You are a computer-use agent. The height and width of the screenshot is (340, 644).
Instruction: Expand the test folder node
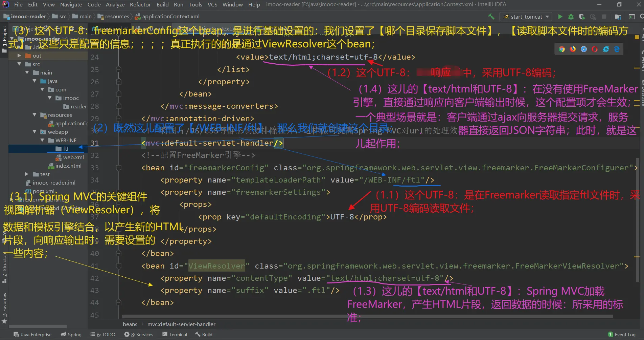(27, 174)
